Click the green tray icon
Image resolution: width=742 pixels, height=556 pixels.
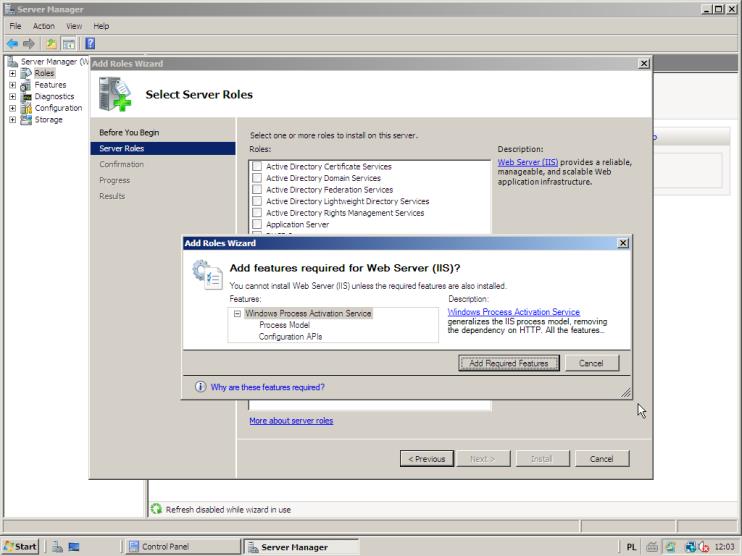coord(670,547)
